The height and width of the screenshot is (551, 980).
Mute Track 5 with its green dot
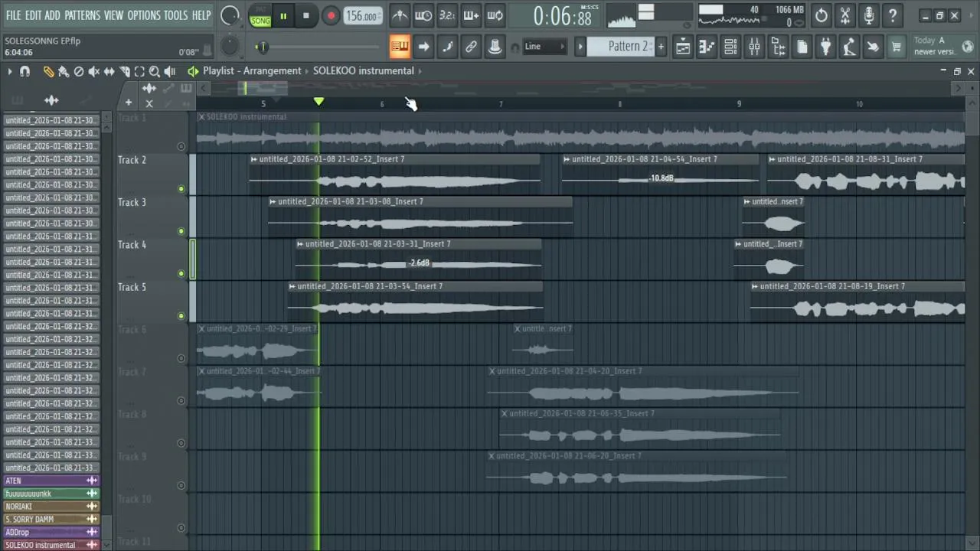[181, 315]
